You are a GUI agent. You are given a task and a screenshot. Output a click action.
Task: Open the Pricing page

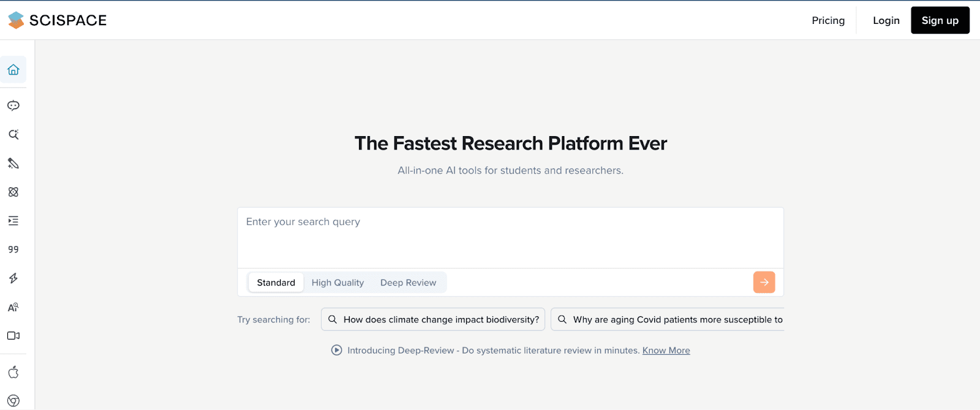click(x=828, y=20)
